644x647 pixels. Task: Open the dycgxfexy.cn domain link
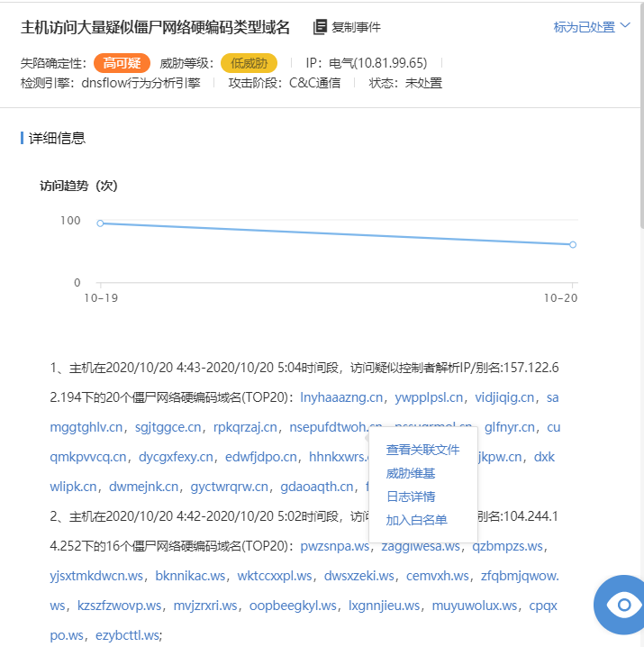(174, 457)
